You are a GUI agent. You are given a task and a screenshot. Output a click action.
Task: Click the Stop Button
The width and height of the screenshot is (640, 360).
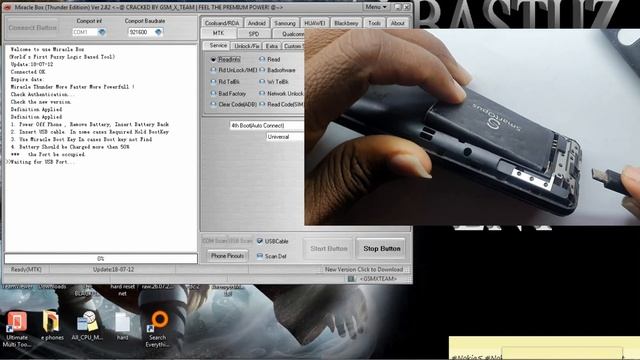(x=382, y=249)
